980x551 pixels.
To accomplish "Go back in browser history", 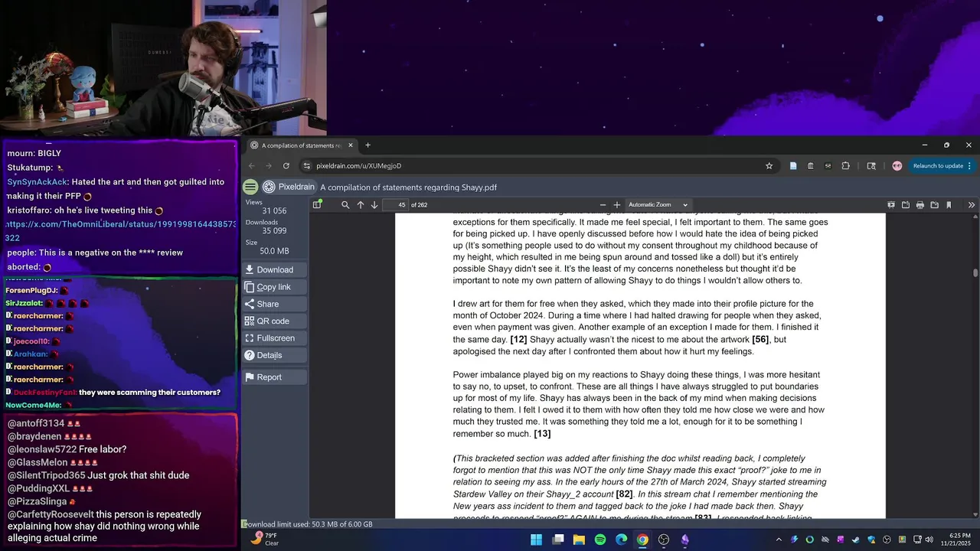I will [252, 165].
